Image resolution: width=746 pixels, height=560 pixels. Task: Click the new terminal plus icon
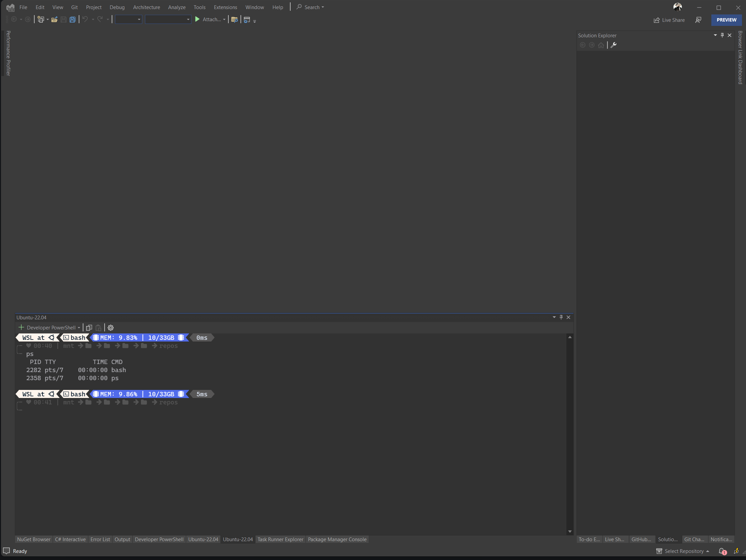tap(21, 327)
